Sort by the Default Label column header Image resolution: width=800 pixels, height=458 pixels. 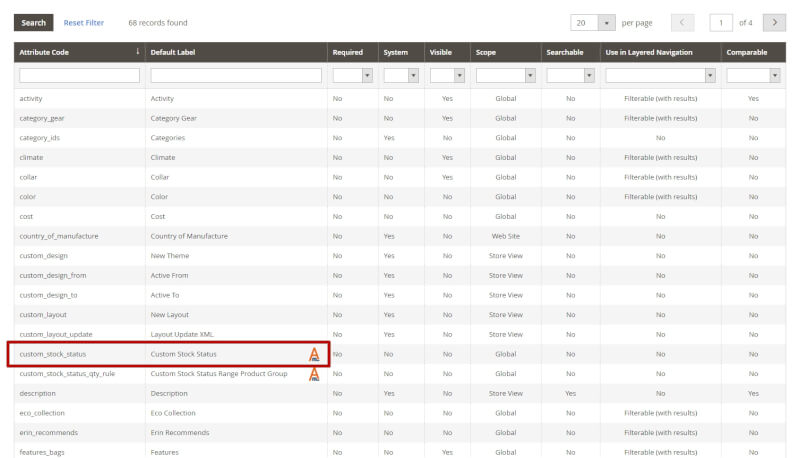pos(171,52)
